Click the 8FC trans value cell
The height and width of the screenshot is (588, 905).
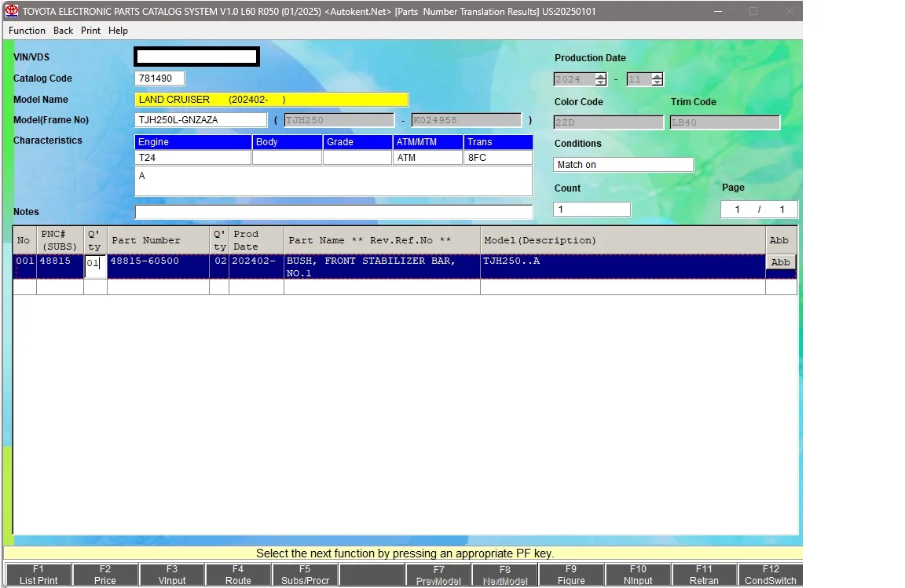498,158
